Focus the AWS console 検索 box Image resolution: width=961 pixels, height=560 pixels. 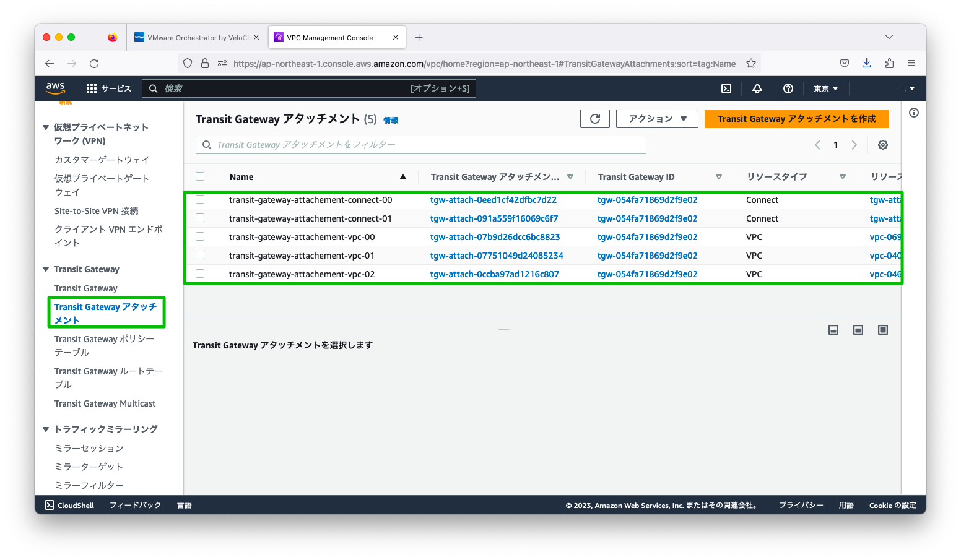pyautogui.click(x=309, y=88)
